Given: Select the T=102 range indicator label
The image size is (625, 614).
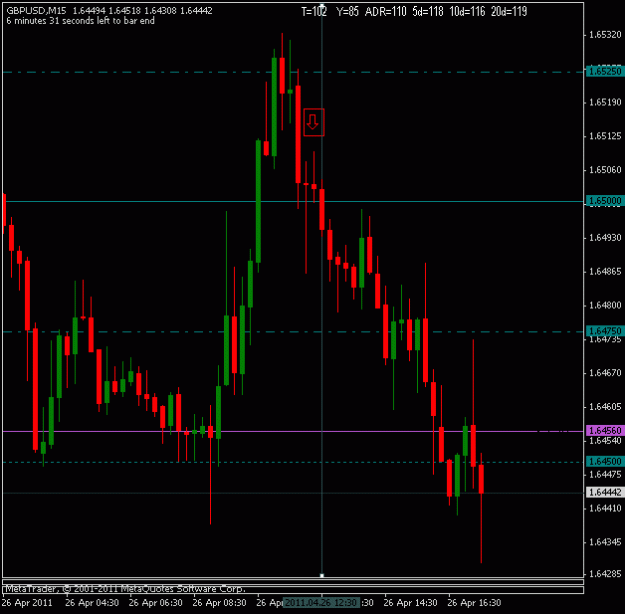Looking at the screenshot, I should [x=314, y=12].
